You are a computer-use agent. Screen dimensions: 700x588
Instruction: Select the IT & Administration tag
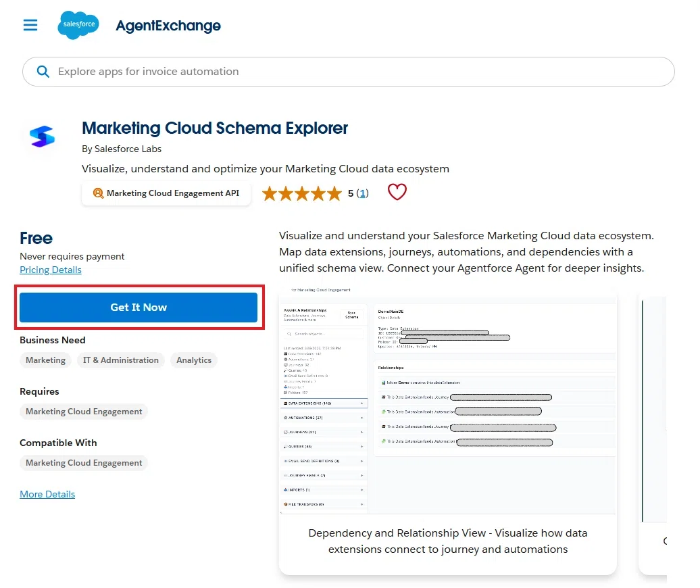120,360
